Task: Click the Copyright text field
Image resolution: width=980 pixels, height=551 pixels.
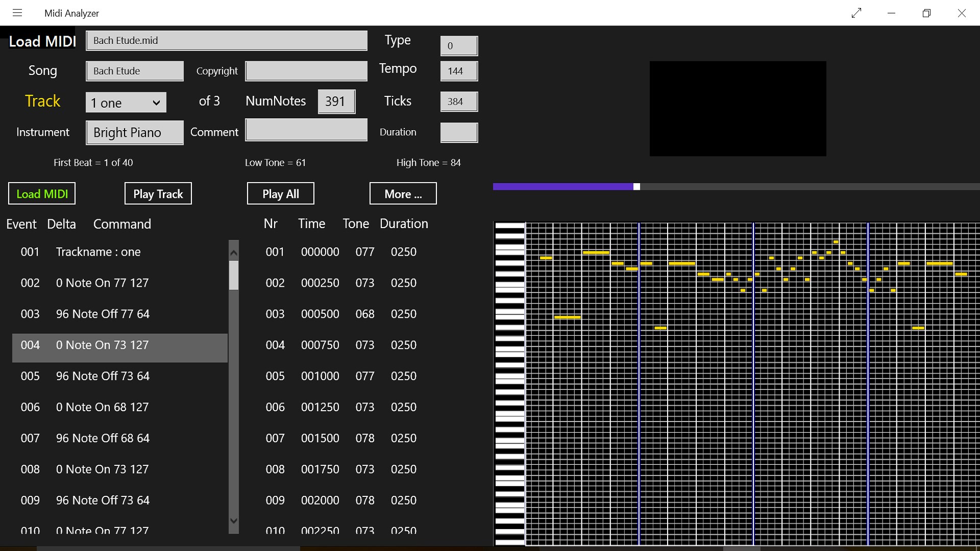Action: pos(306,71)
